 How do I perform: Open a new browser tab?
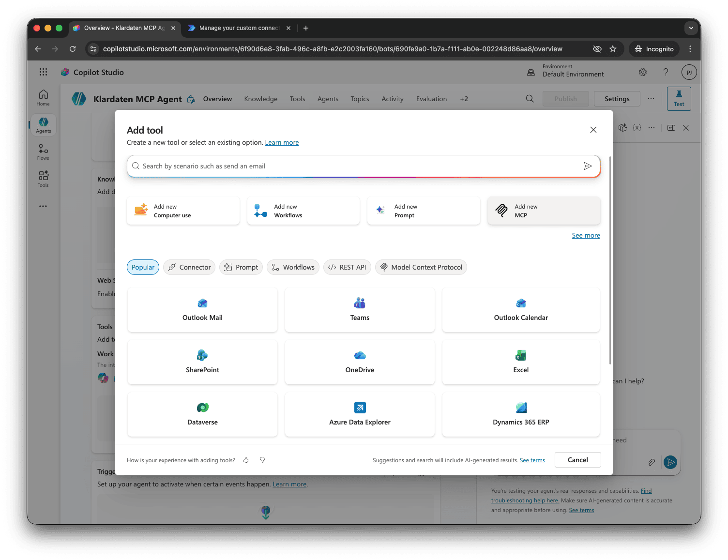(x=306, y=28)
